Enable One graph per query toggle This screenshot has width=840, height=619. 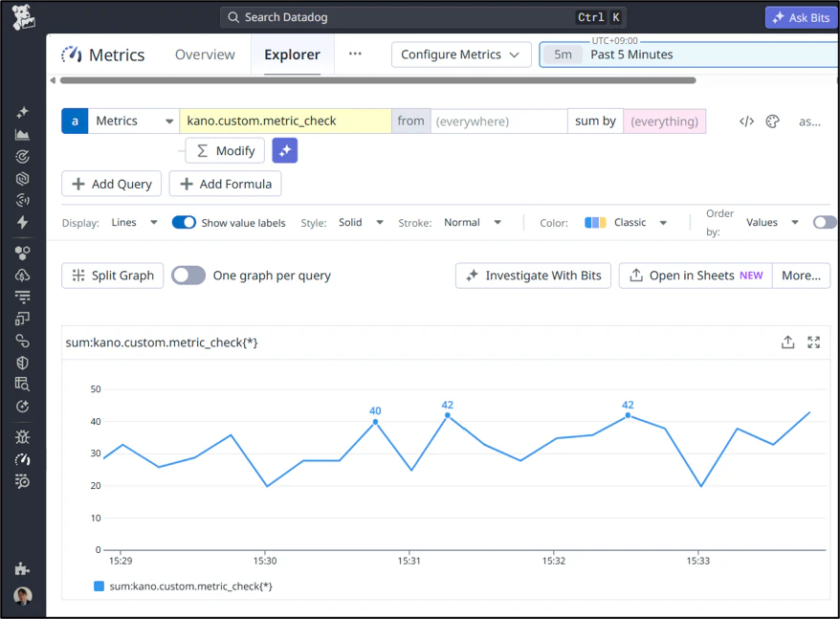[188, 276]
